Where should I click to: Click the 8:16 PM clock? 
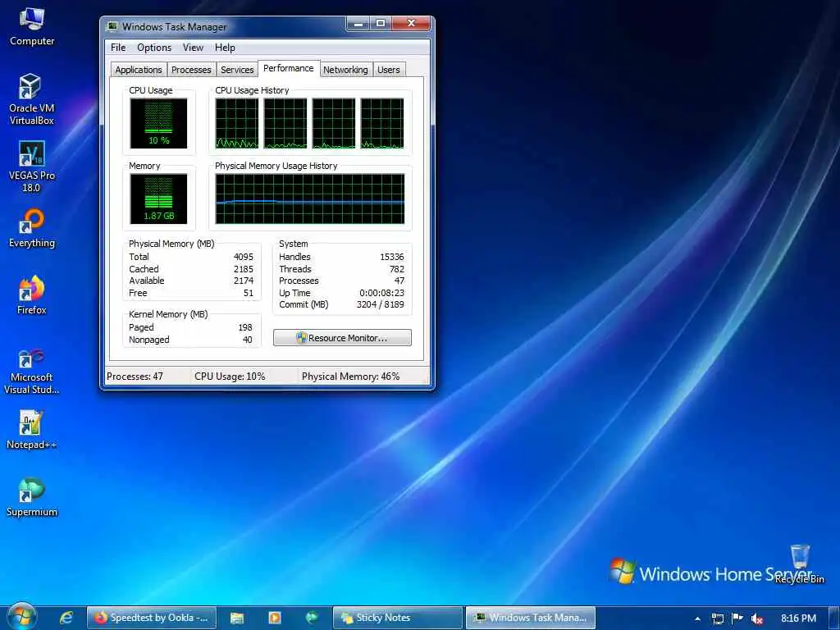pos(798,619)
